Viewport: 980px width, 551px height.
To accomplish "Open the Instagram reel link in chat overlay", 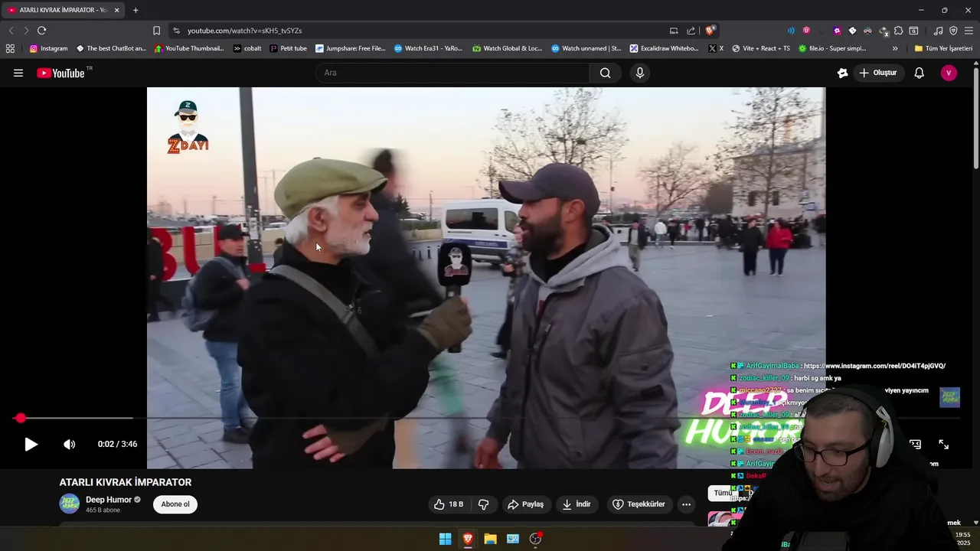I will coord(874,366).
